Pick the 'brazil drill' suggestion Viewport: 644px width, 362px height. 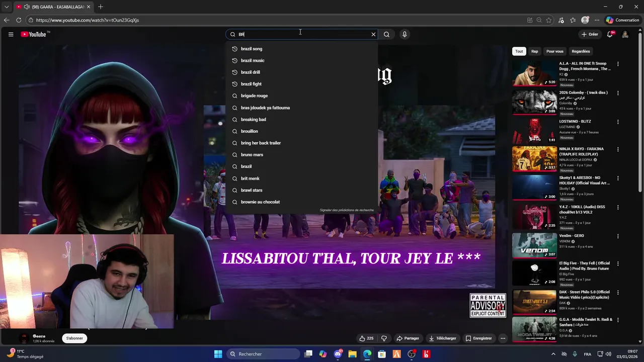(302, 72)
